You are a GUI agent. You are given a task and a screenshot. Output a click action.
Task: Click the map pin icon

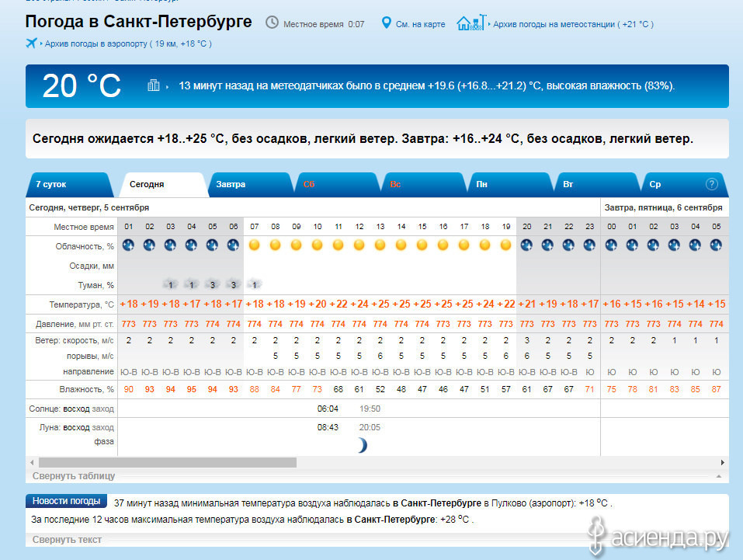coord(387,23)
